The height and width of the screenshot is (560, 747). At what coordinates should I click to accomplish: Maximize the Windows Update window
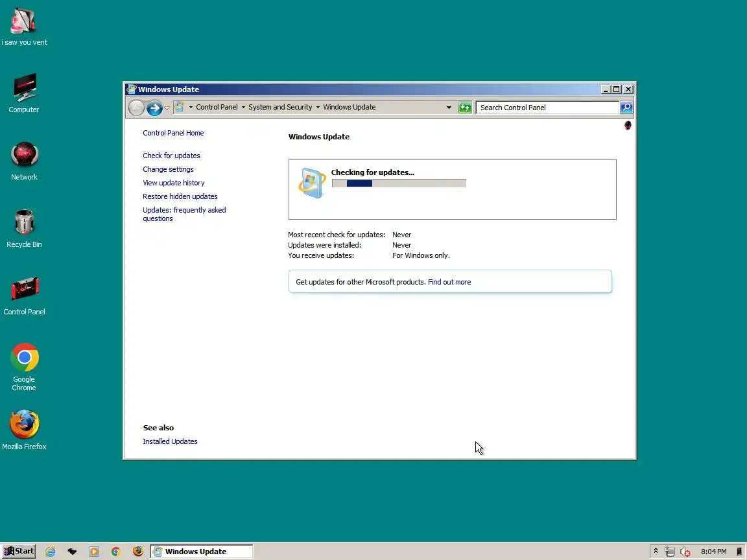(x=616, y=89)
